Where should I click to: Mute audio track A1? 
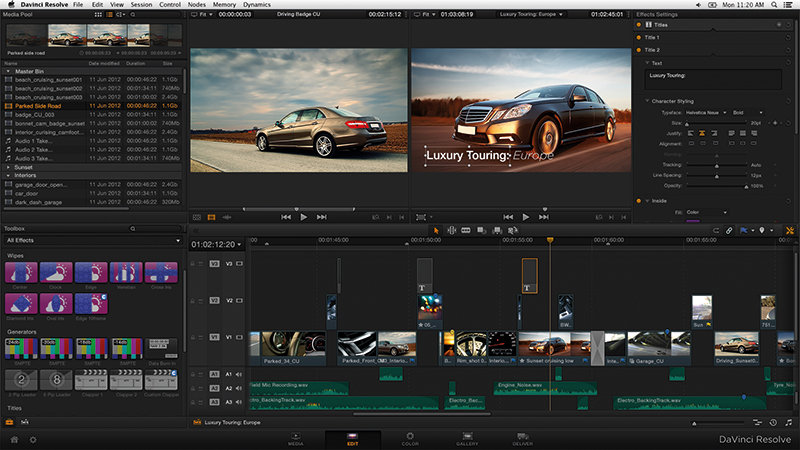coord(239,374)
